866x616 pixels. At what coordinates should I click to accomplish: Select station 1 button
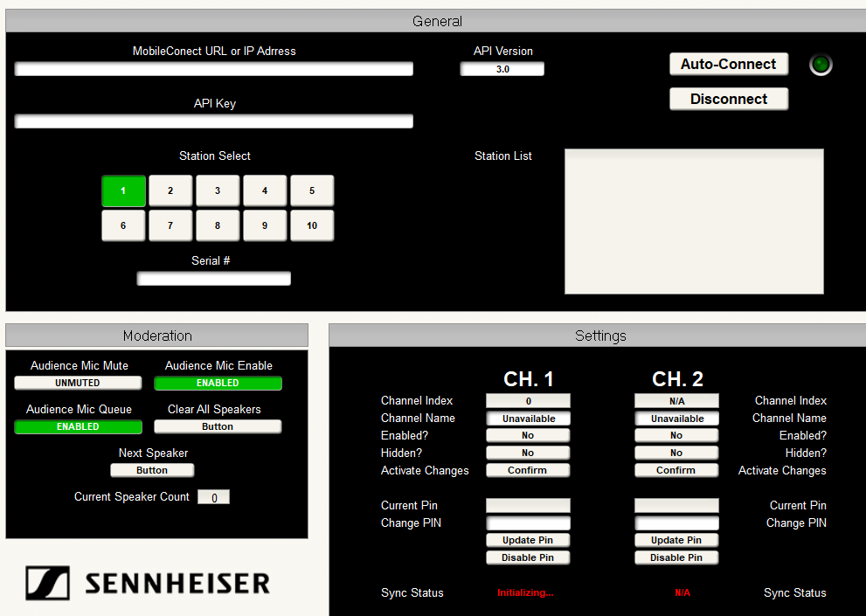click(123, 190)
